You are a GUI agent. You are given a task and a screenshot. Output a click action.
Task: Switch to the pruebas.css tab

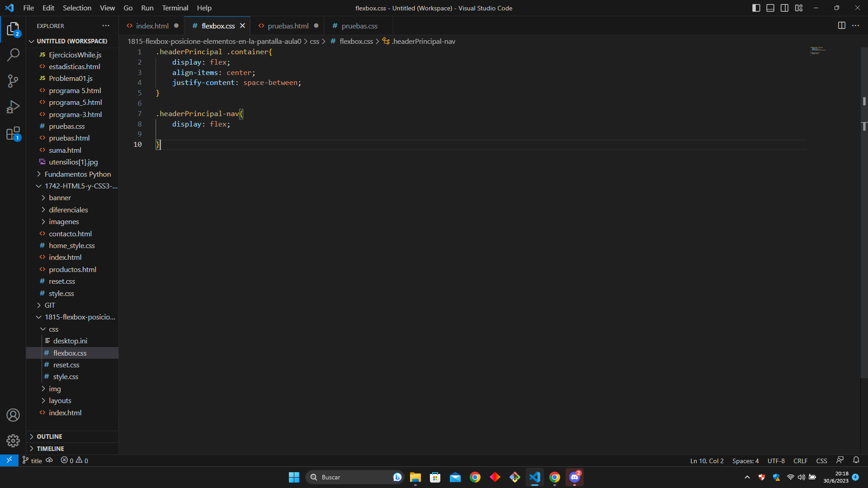359,26
